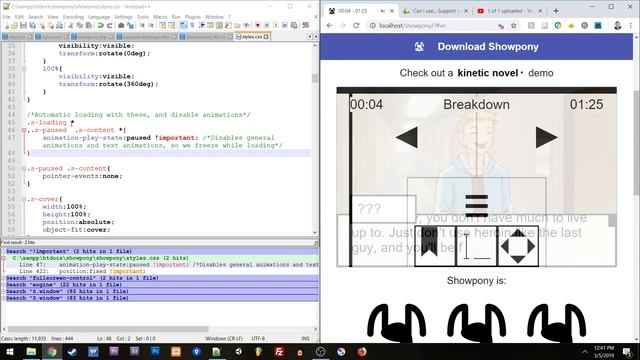Click the Save All icon in Notepad++ toolbar
The width and height of the screenshot is (640, 360).
pos(32,25)
